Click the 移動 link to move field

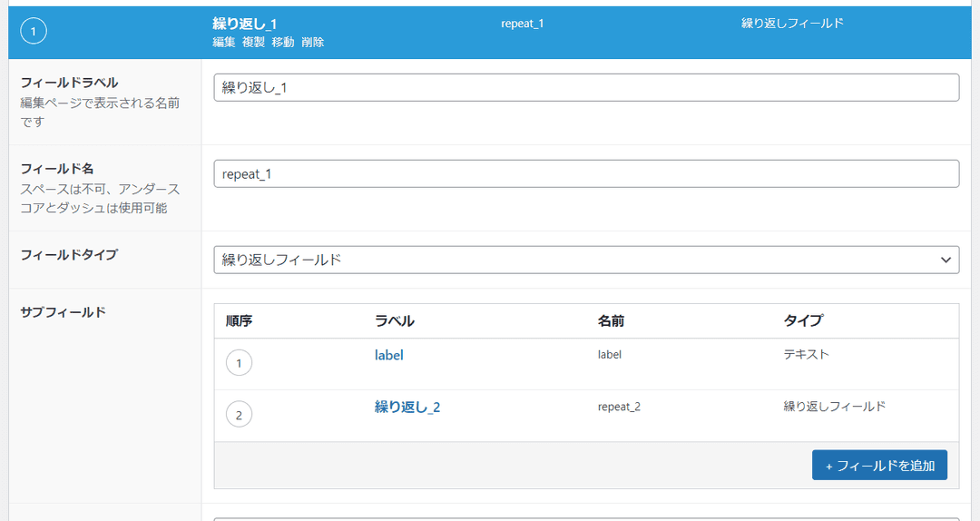(x=283, y=43)
